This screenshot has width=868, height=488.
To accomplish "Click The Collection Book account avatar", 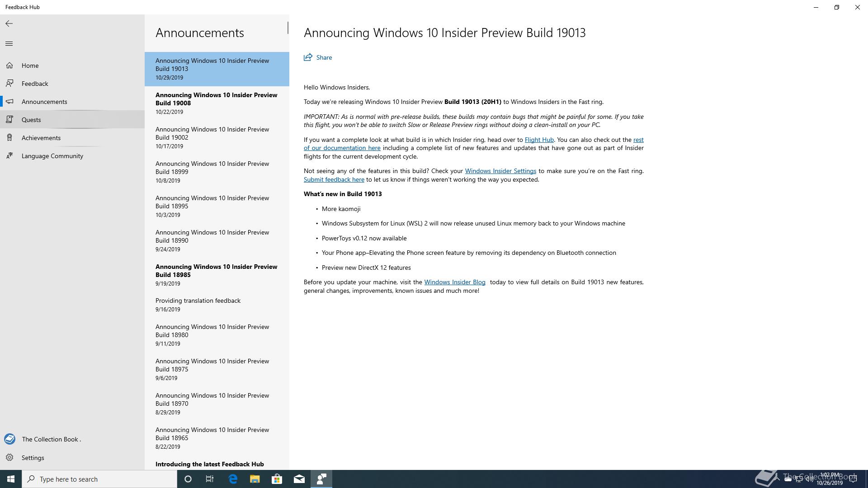I will (10, 439).
